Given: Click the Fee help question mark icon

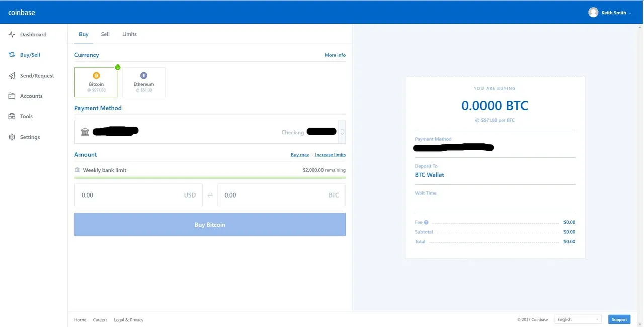Looking at the screenshot, I should click(426, 222).
